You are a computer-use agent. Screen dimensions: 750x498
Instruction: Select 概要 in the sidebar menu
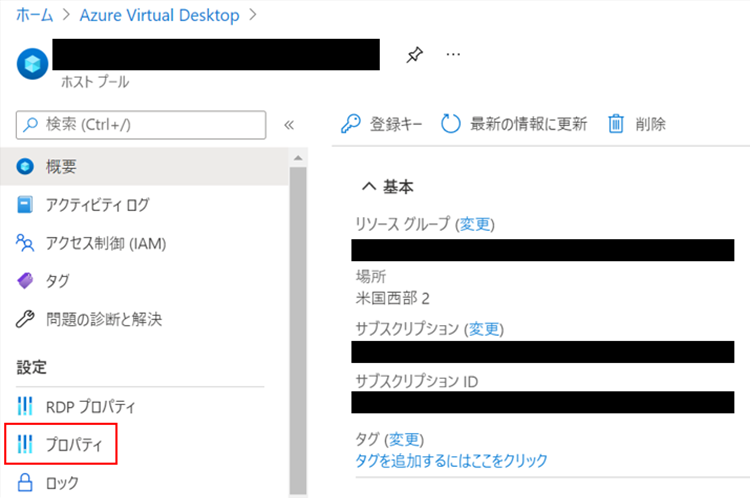pyautogui.click(x=61, y=167)
